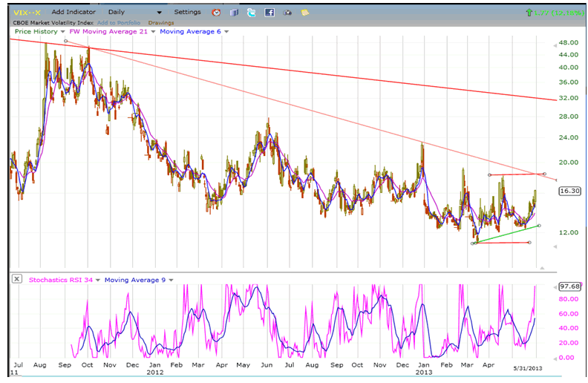Share chart via the Facebook icon
The height and width of the screenshot is (383, 588).
pos(269,13)
